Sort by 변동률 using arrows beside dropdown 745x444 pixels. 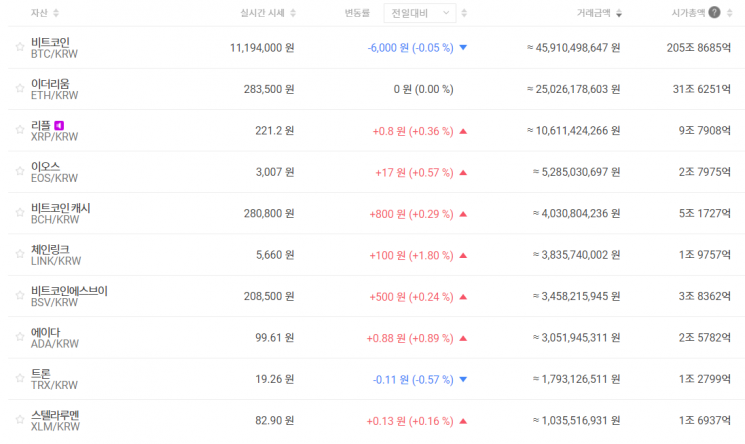coord(464,13)
